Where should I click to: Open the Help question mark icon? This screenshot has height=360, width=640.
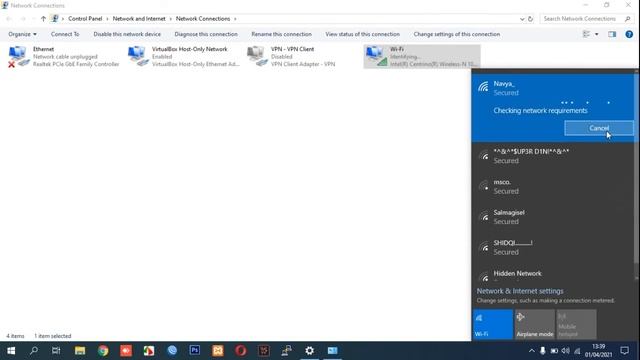click(629, 34)
